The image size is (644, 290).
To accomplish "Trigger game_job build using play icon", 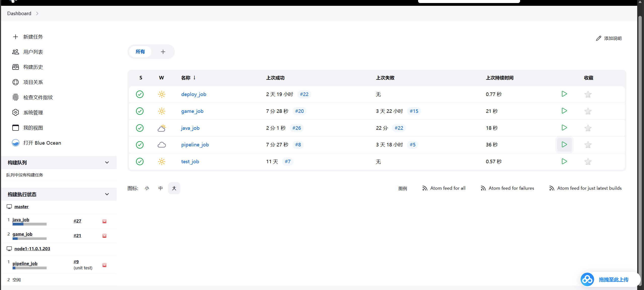I will pyautogui.click(x=564, y=111).
